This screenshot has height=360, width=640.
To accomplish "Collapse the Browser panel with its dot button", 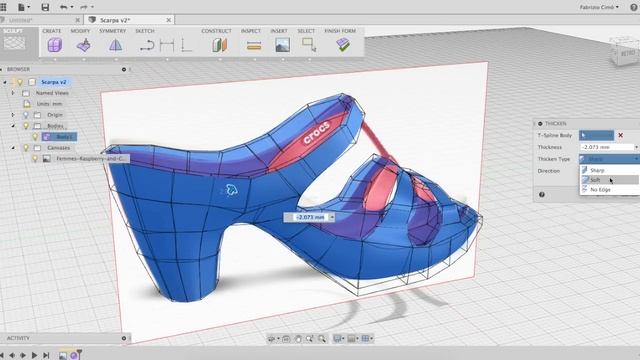I will (124, 69).
